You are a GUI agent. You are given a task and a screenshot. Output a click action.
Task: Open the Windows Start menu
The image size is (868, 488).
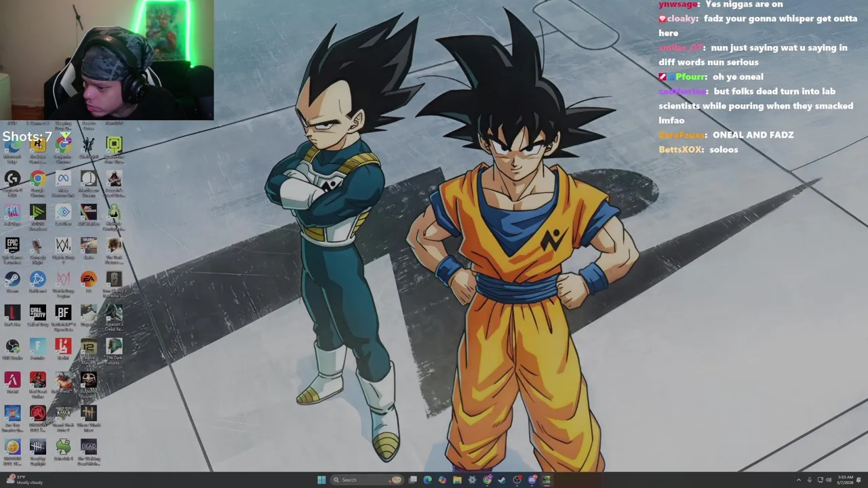(x=321, y=480)
